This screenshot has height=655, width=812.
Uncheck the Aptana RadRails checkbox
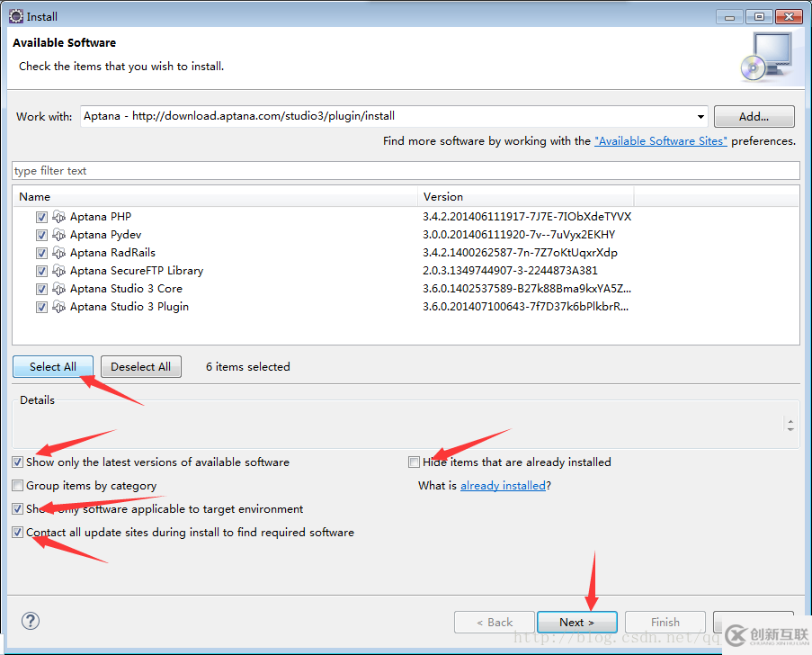pyautogui.click(x=42, y=254)
